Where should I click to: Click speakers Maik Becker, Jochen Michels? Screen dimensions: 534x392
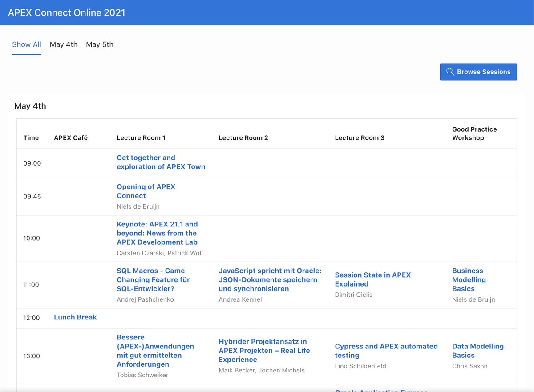(x=262, y=370)
